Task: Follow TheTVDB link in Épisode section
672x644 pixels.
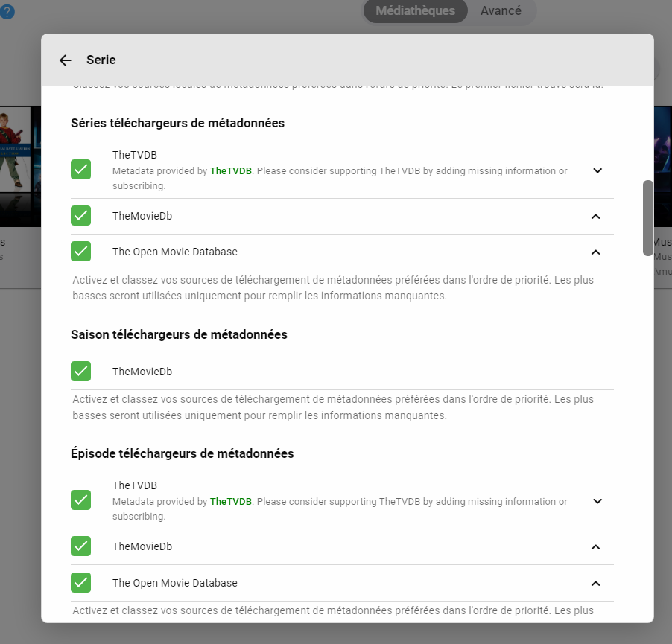Action: pos(231,502)
